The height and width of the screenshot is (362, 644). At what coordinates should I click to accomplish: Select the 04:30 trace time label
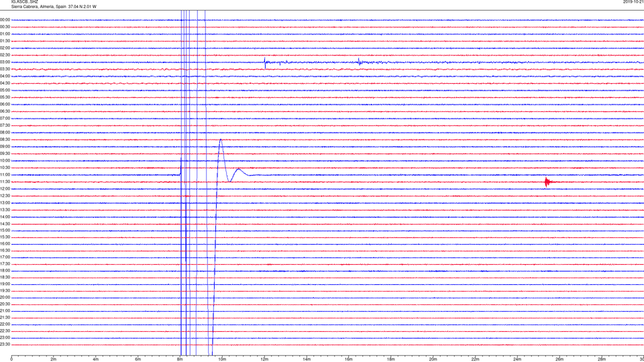[x=5, y=83]
